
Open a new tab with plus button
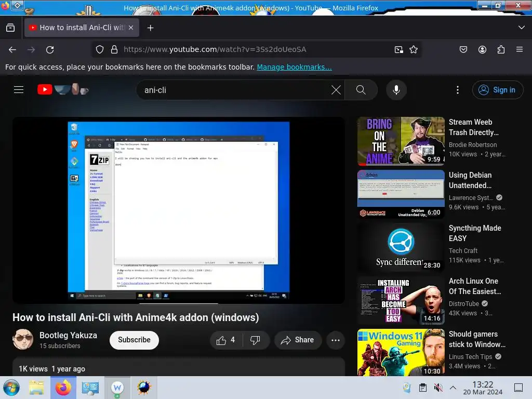150,28
